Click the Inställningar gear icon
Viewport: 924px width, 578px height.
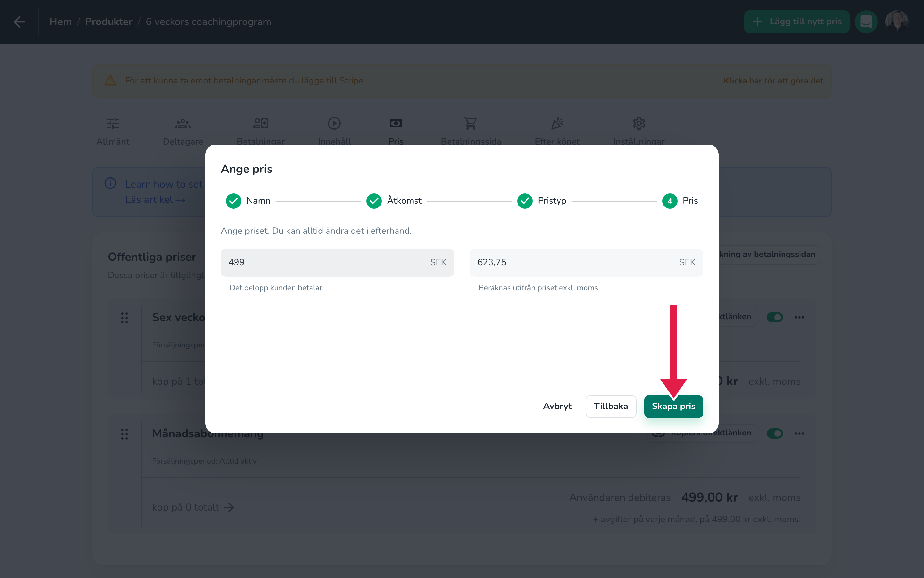[x=639, y=123]
